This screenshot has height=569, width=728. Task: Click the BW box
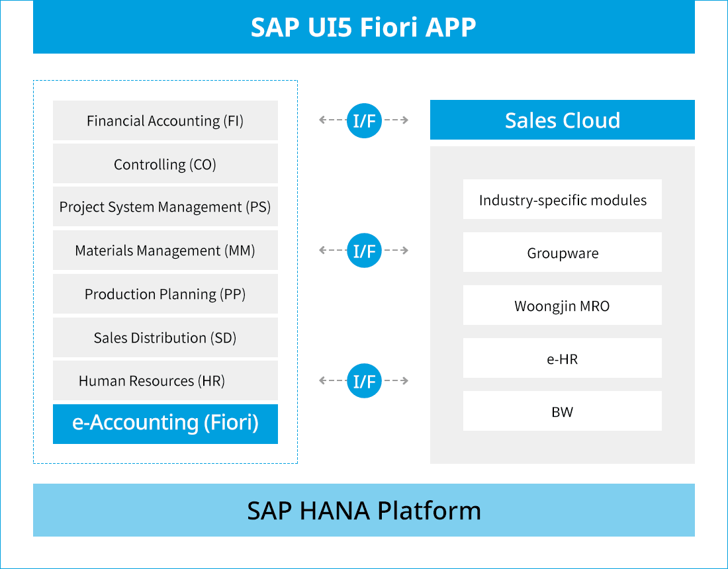[x=563, y=412]
